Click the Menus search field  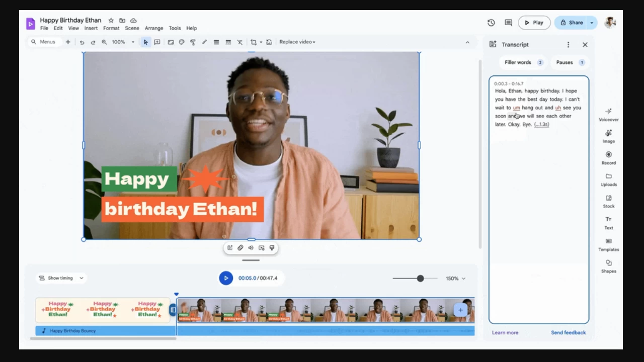pos(44,42)
